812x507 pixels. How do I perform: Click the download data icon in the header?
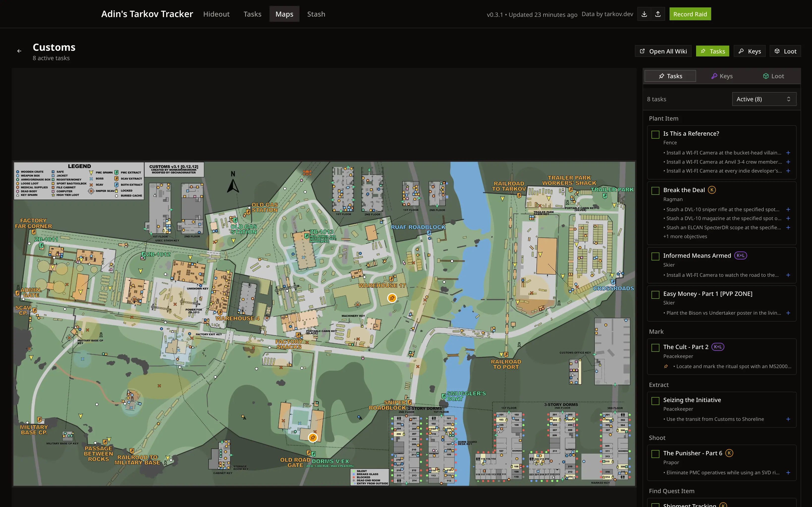[x=644, y=14]
